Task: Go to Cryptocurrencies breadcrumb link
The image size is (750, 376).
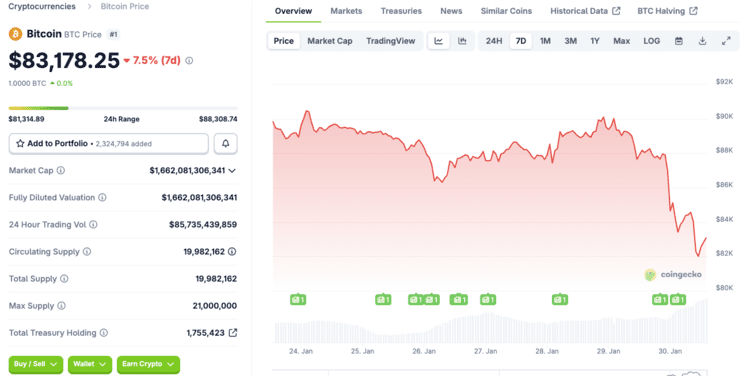Action: coord(42,6)
